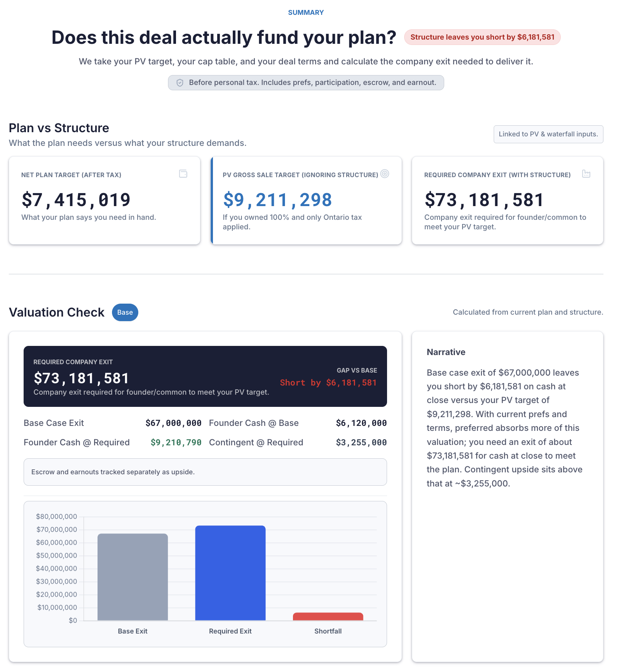624x672 pixels.
Task: Switch to the Plan vs Structure heading
Action: [59, 128]
